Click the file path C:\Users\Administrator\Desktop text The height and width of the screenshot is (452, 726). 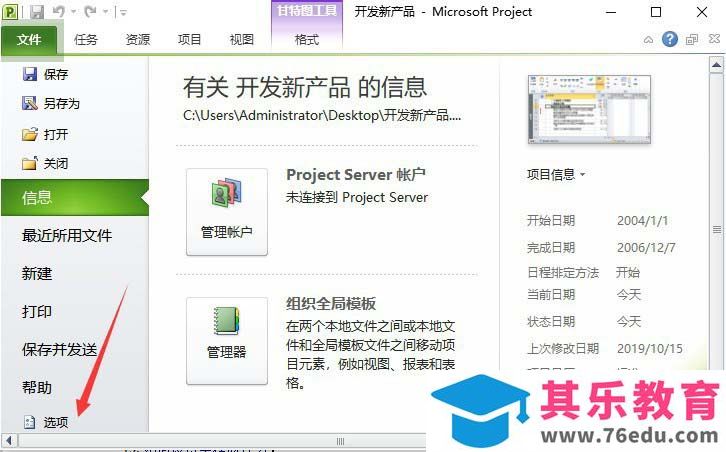pos(322,115)
